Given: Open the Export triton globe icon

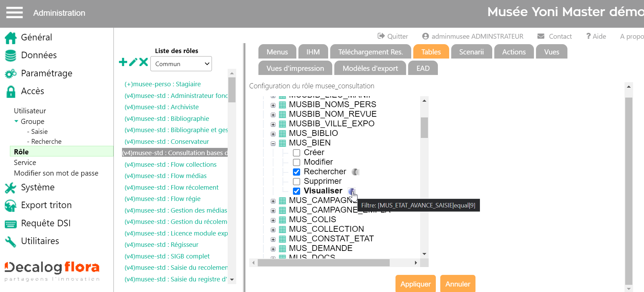Looking at the screenshot, I should coord(11,205).
